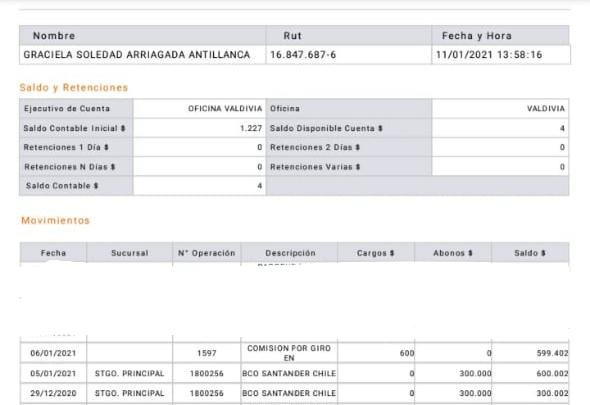Select the Ejecutivo de Cuenta label
590x405 pixels.
pyautogui.click(x=67, y=109)
